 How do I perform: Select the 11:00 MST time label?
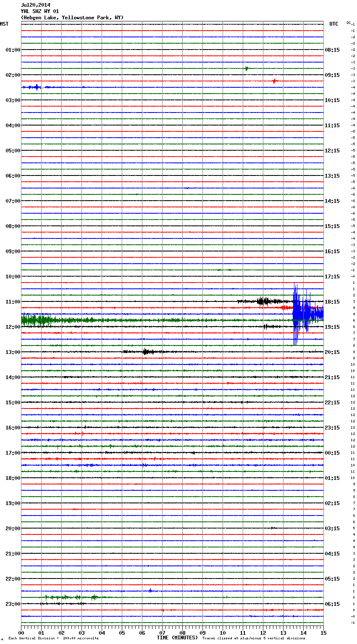[x=13, y=302]
